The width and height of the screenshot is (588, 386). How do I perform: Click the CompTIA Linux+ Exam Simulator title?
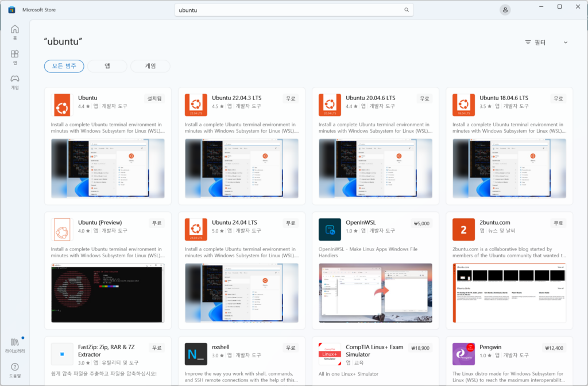374,351
